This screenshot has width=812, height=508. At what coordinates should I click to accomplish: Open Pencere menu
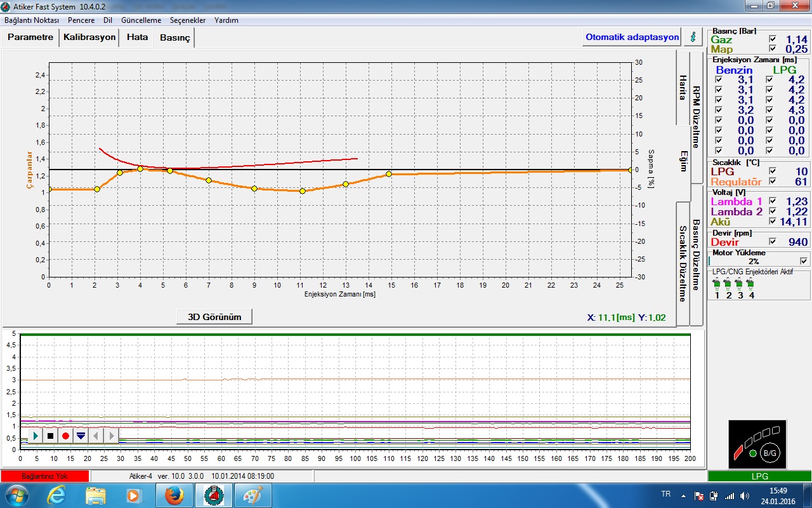pos(81,20)
